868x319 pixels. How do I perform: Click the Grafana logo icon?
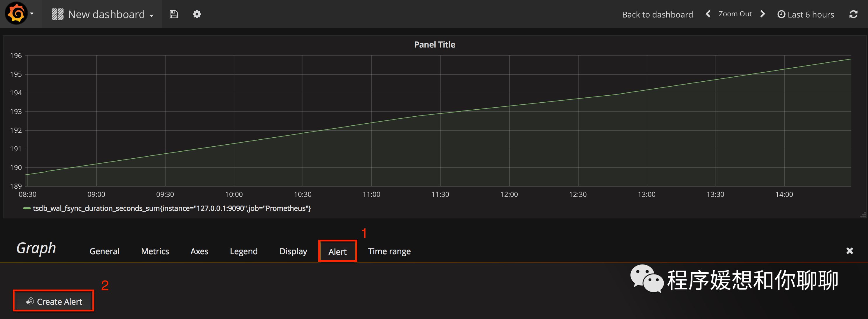(x=16, y=13)
